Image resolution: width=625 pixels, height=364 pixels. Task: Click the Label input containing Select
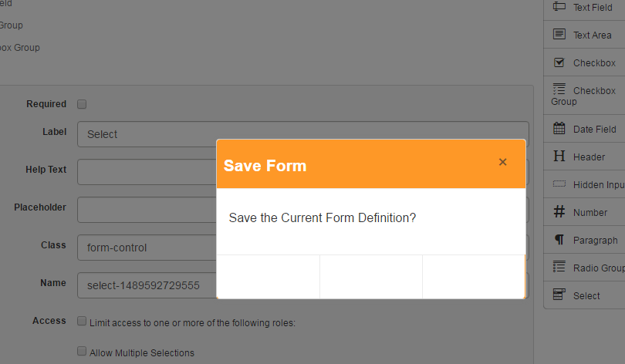[x=147, y=134]
